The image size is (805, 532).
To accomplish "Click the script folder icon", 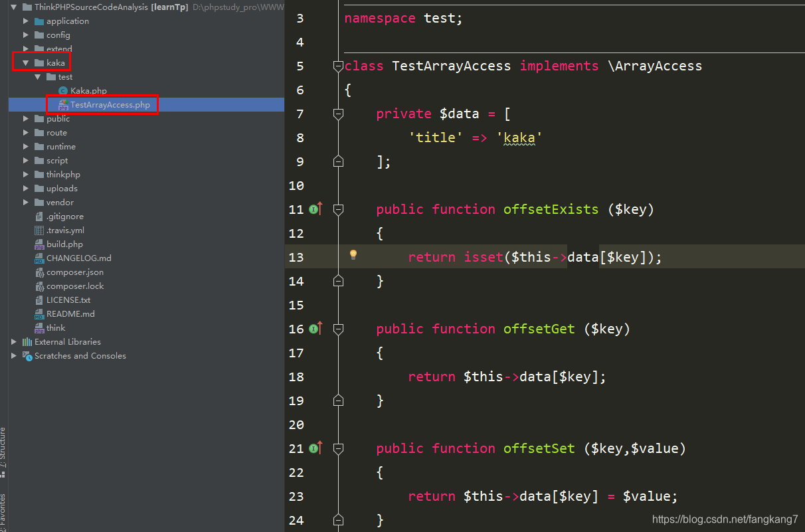I will (x=39, y=161).
